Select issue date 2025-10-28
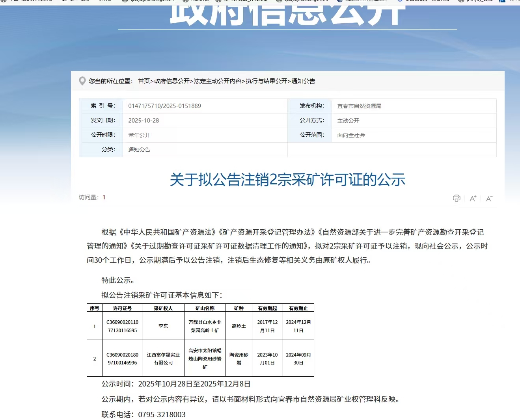The width and height of the screenshot is (520, 420). (x=144, y=121)
